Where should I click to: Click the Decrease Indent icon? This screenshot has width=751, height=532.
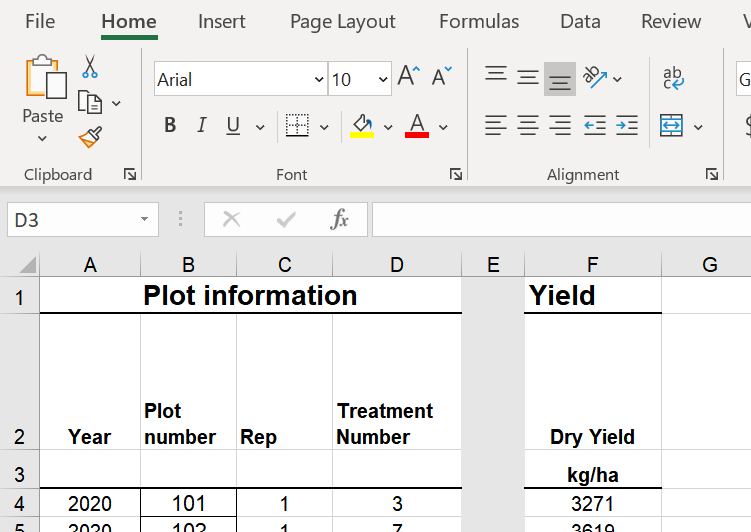594,126
